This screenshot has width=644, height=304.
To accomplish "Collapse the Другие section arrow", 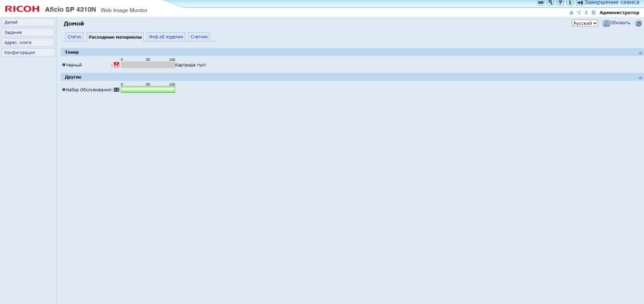I will pyautogui.click(x=640, y=77).
